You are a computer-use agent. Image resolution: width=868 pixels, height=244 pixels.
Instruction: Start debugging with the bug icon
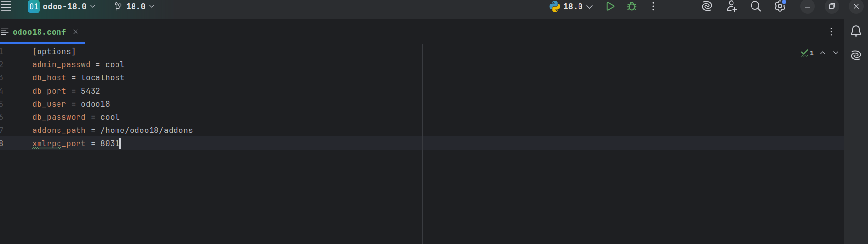point(632,6)
